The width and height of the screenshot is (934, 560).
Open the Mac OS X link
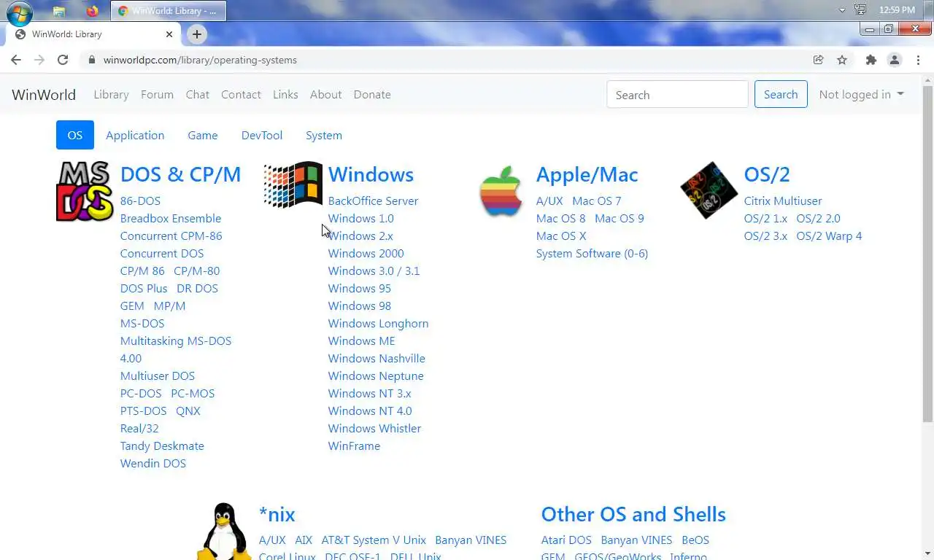pyautogui.click(x=561, y=236)
